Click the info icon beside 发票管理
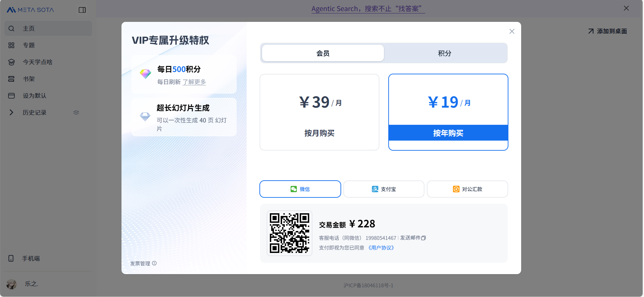This screenshot has width=644, height=297. 154,263
